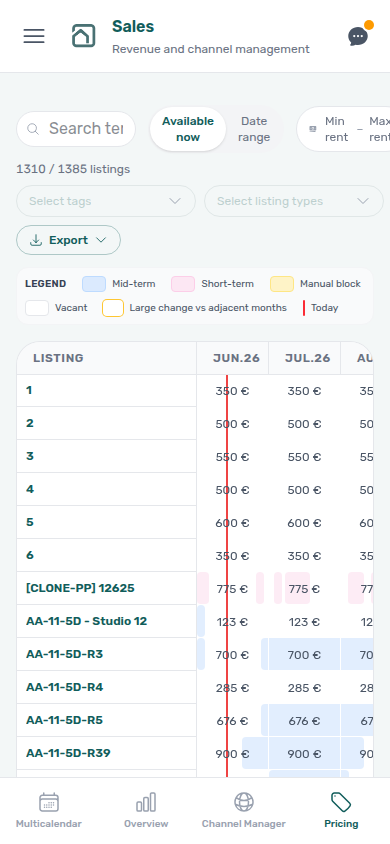Click the search magnifier icon
The image size is (390, 844).
[x=33, y=129]
